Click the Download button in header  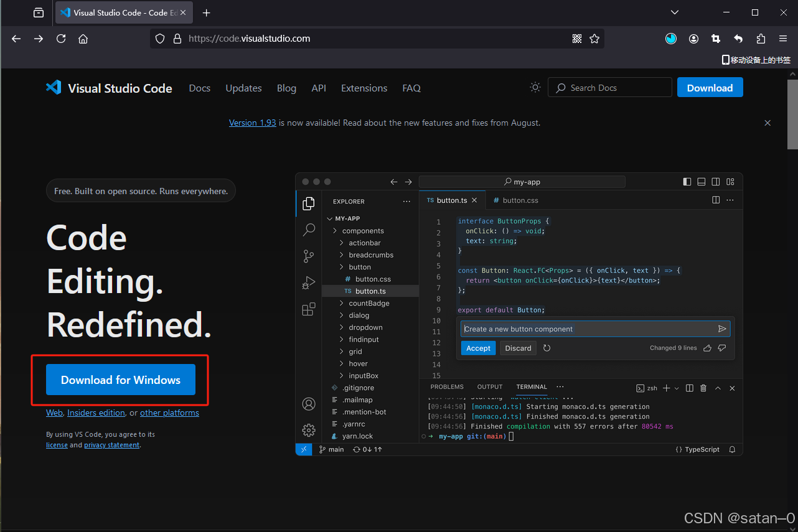(x=710, y=88)
